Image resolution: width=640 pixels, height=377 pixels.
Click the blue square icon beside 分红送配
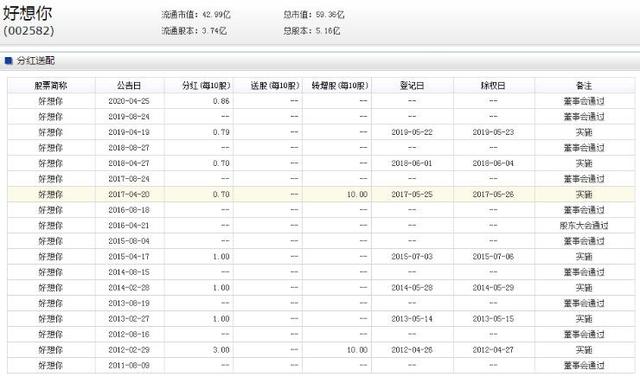pyautogui.click(x=9, y=61)
